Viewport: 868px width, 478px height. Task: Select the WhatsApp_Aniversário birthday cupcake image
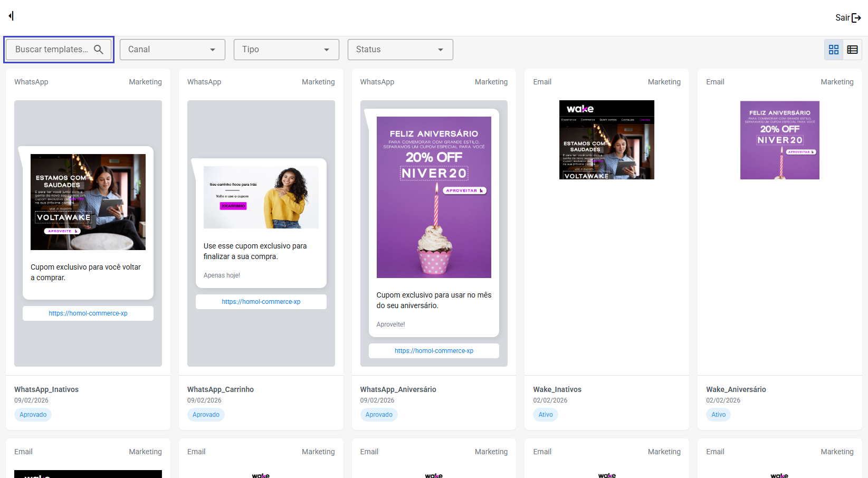434,197
